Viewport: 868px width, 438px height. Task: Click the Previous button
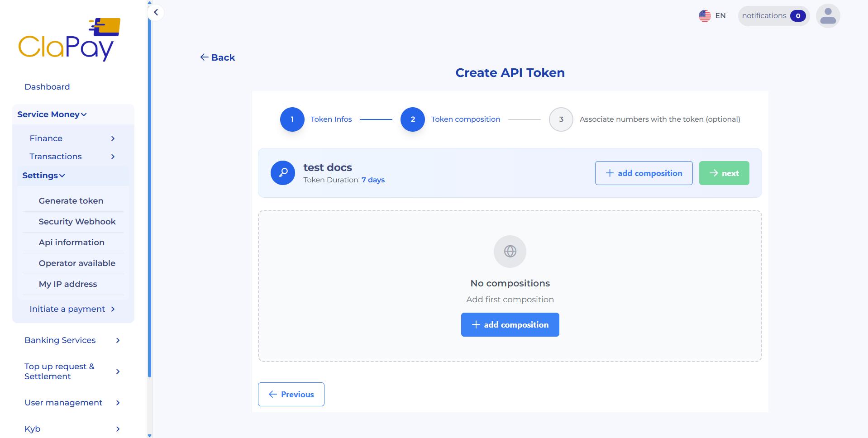[291, 394]
